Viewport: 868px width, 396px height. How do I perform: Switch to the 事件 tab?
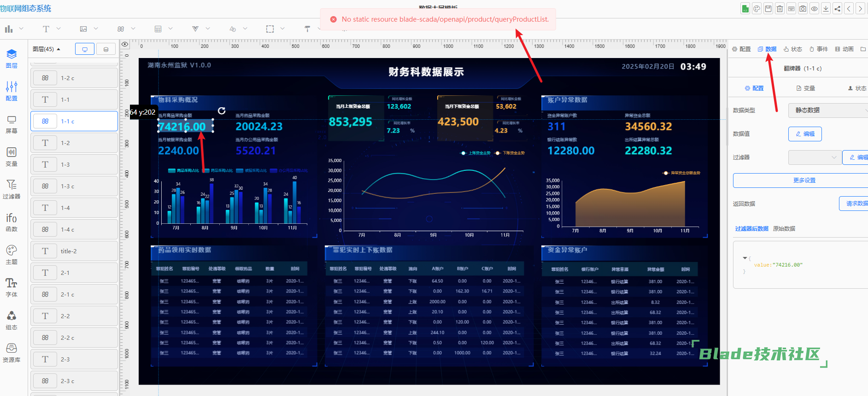coord(819,49)
